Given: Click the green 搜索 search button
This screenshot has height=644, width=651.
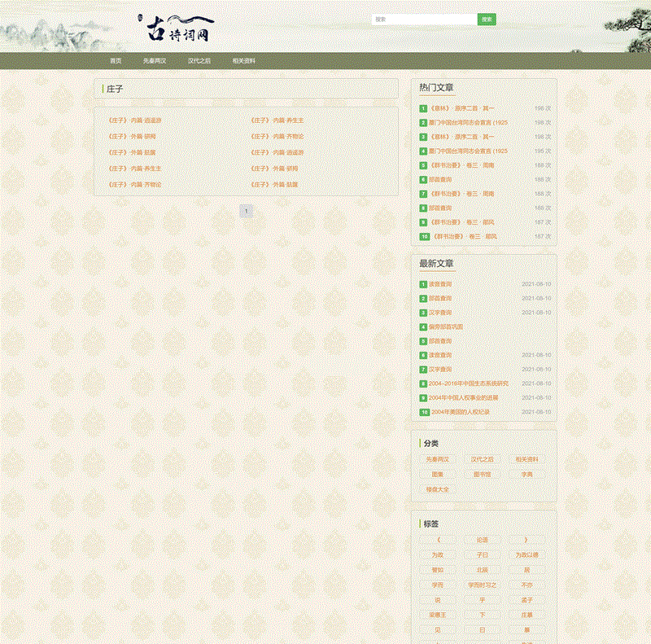Looking at the screenshot, I should click(487, 20).
